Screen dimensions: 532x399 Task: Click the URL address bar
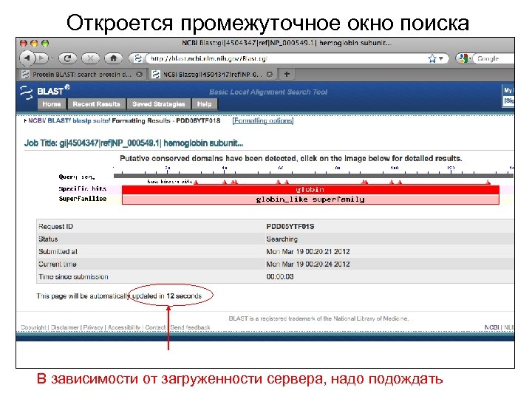pos(287,58)
